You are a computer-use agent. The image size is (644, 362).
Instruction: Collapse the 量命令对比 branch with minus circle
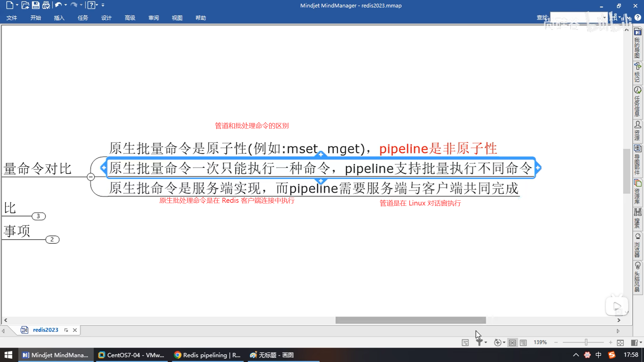click(91, 177)
